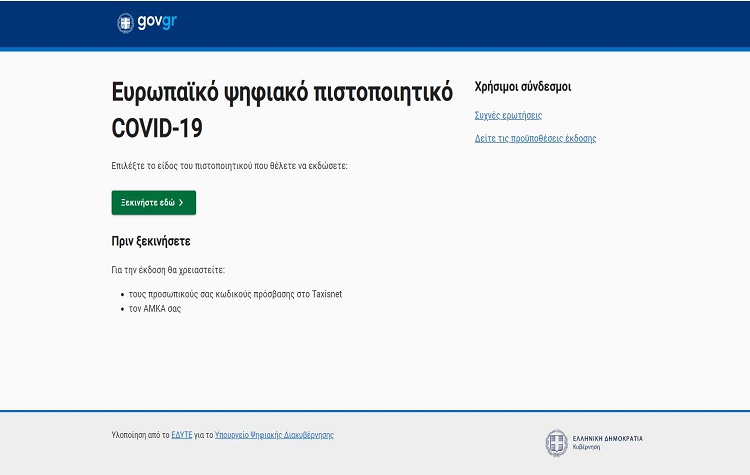Image resolution: width=750 pixels, height=475 pixels.
Task: Follow the 'ΕΔΥΤΕ' footer link
Action: pyautogui.click(x=182, y=435)
